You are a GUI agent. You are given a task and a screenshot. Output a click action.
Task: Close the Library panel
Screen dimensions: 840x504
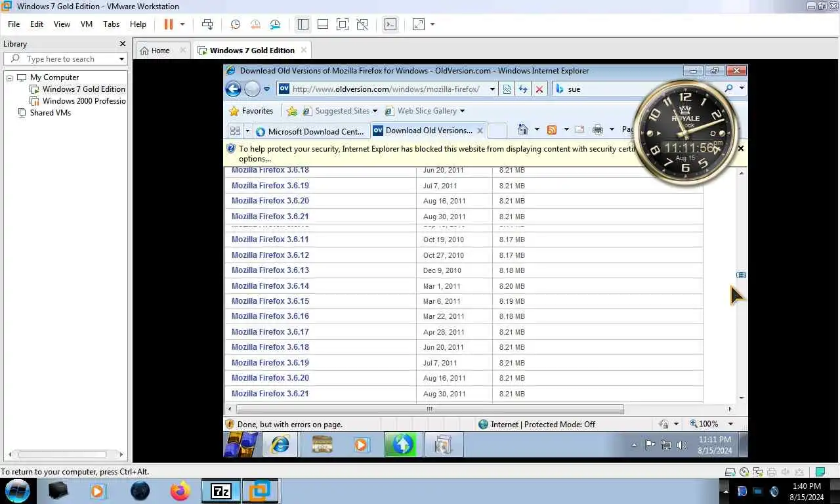click(122, 44)
